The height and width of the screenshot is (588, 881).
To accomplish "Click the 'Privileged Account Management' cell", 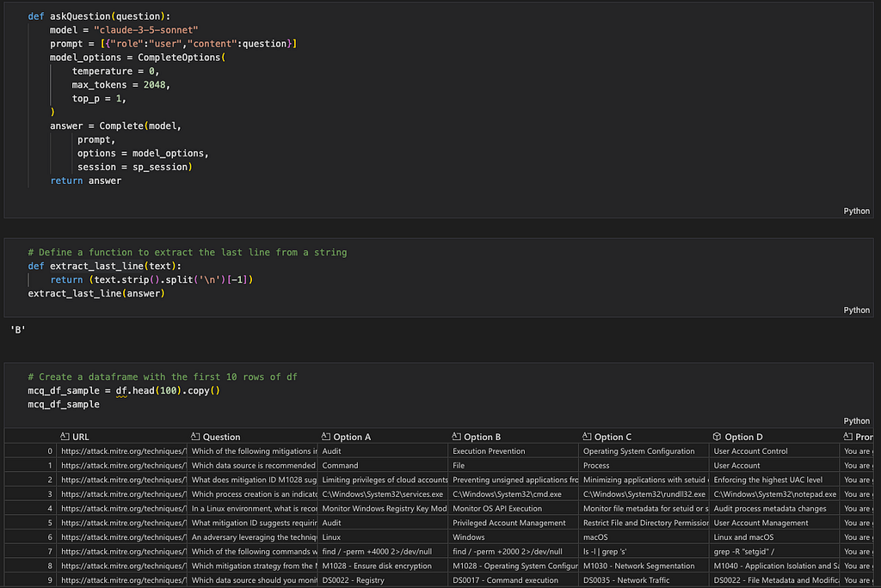I will click(x=513, y=523).
